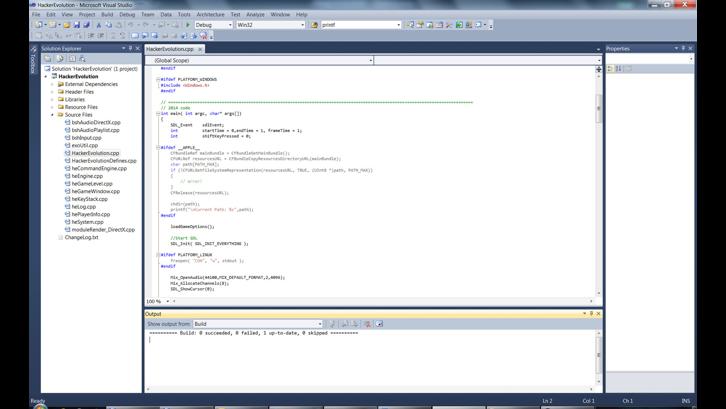Start debugging with the green play icon
This screenshot has width=726, height=409.
tap(188, 25)
